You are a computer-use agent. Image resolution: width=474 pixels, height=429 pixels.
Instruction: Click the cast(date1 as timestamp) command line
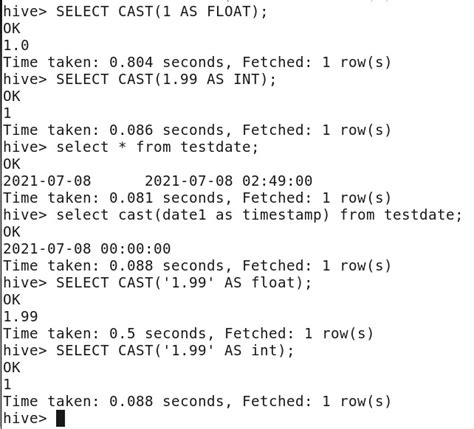[x=232, y=215]
